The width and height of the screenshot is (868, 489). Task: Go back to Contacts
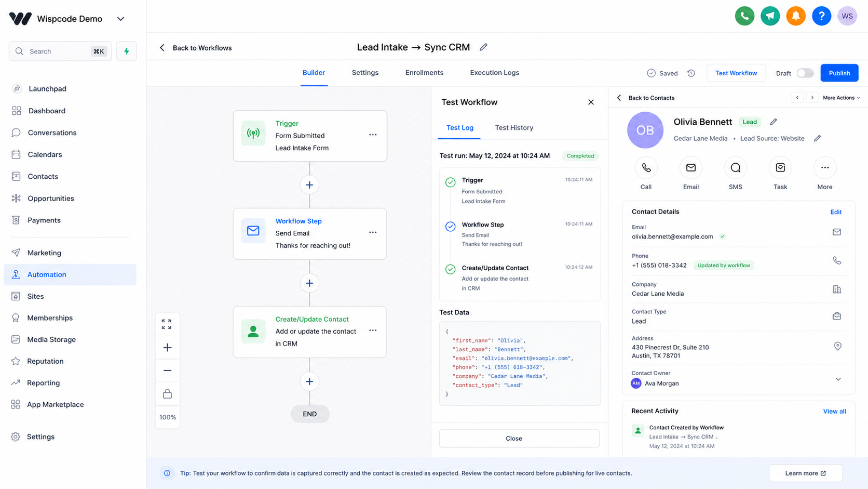coord(645,98)
